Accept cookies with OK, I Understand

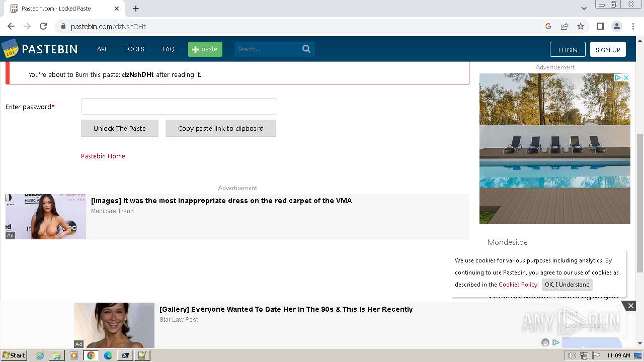(567, 285)
